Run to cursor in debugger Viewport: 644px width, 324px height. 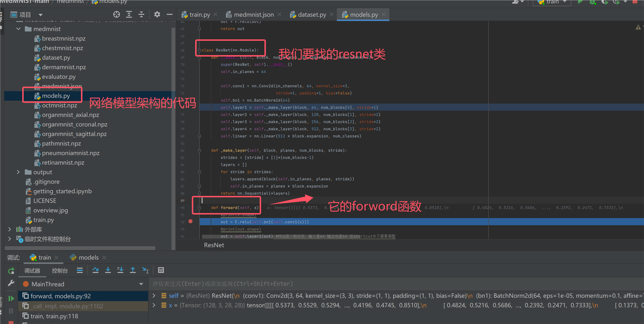[145, 270]
